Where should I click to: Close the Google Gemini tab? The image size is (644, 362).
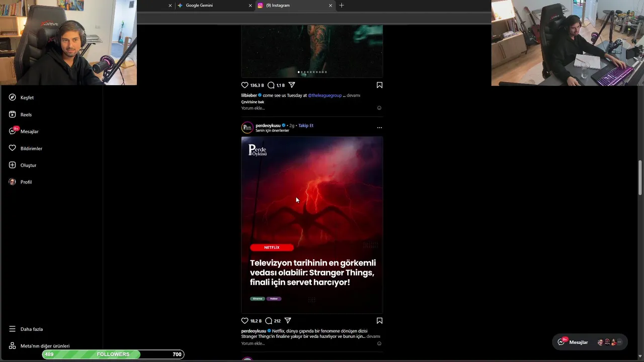coord(250,6)
